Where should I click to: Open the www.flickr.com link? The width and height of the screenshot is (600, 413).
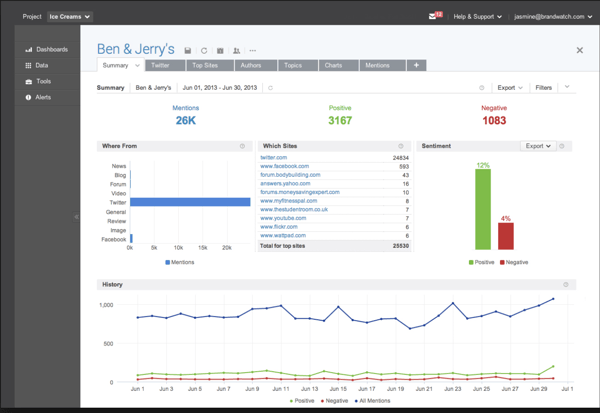click(279, 227)
